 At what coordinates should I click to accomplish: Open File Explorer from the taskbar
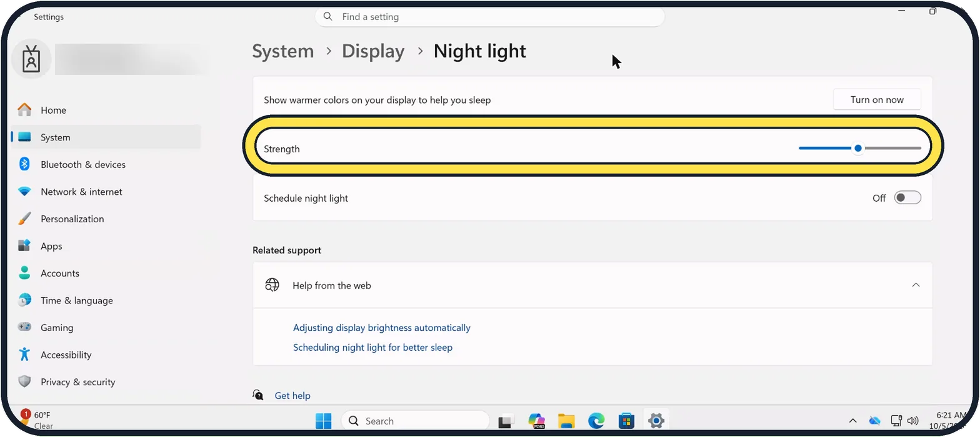pos(566,421)
